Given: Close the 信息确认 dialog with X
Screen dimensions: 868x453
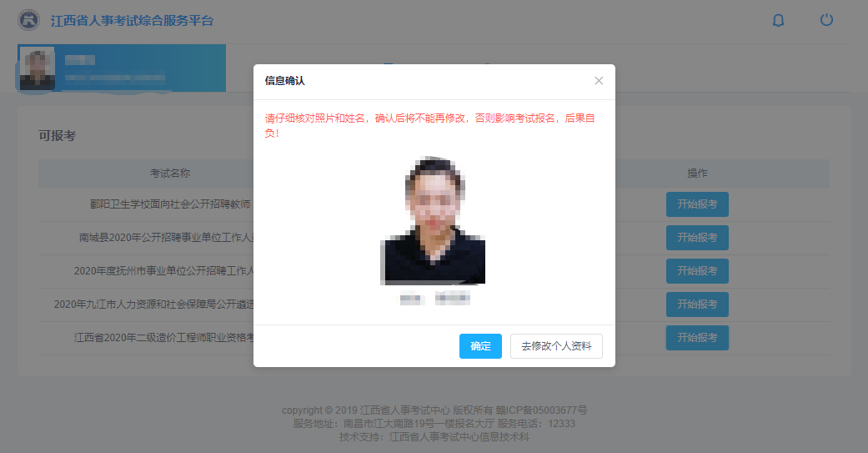Looking at the screenshot, I should click(x=599, y=81).
